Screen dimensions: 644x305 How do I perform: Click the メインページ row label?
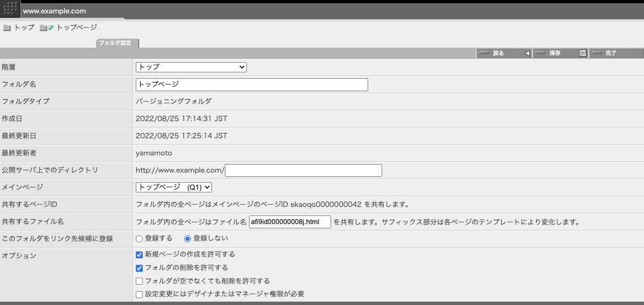pos(23,187)
